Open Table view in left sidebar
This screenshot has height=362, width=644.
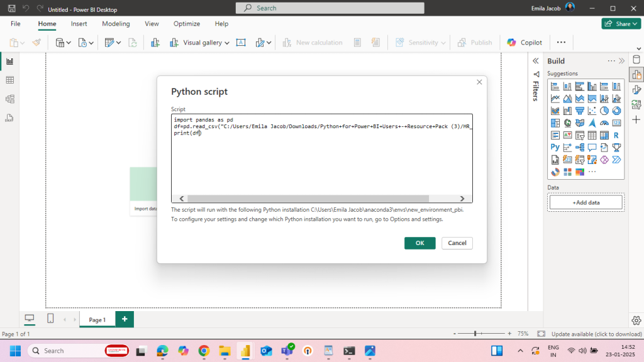[x=10, y=80]
